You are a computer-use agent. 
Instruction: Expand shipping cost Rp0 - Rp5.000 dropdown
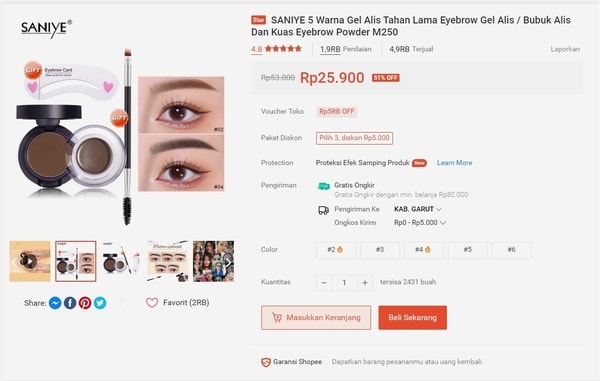coord(420,223)
